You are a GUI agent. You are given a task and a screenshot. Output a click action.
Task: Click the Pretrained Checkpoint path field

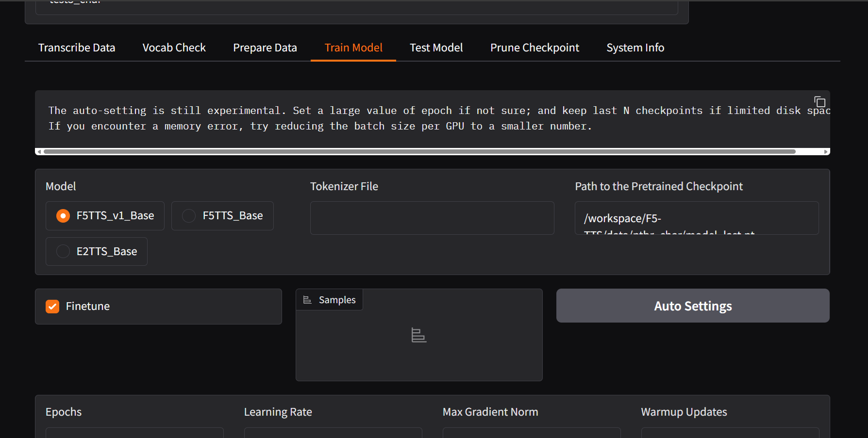pyautogui.click(x=697, y=218)
